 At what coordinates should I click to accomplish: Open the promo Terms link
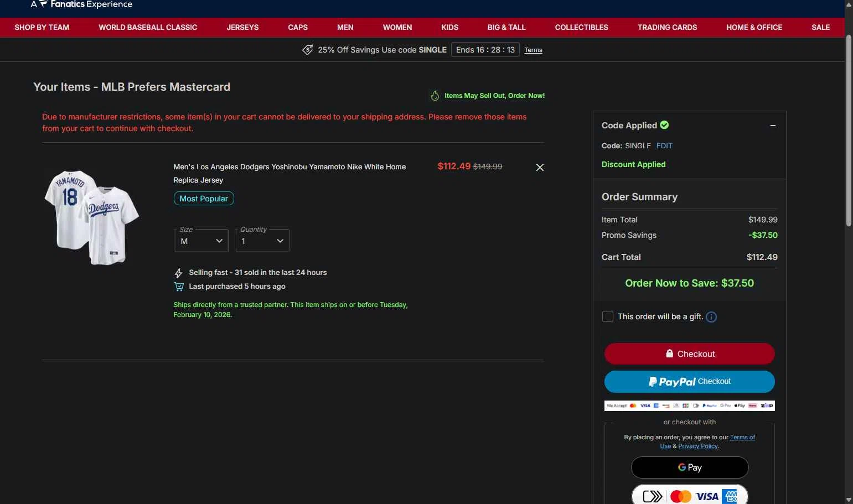(533, 50)
